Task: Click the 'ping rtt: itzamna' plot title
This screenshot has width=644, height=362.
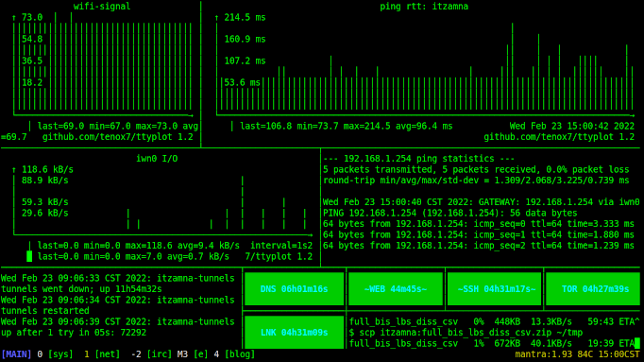Action: point(424,7)
